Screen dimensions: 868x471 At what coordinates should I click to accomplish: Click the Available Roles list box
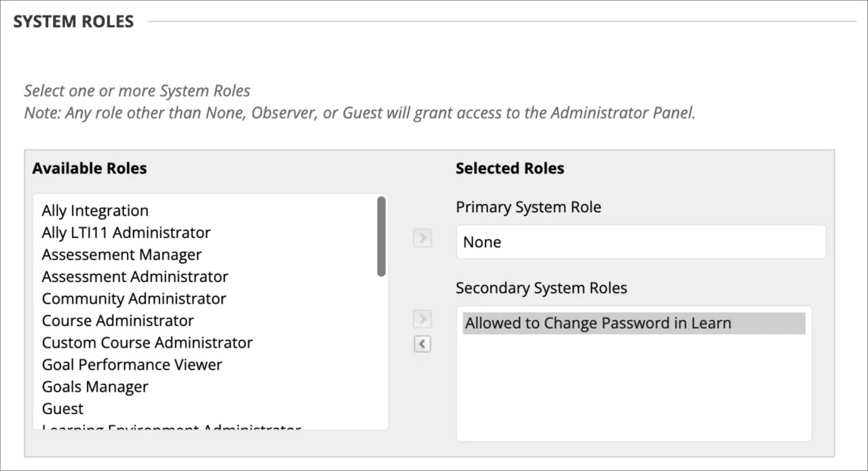[x=203, y=312]
